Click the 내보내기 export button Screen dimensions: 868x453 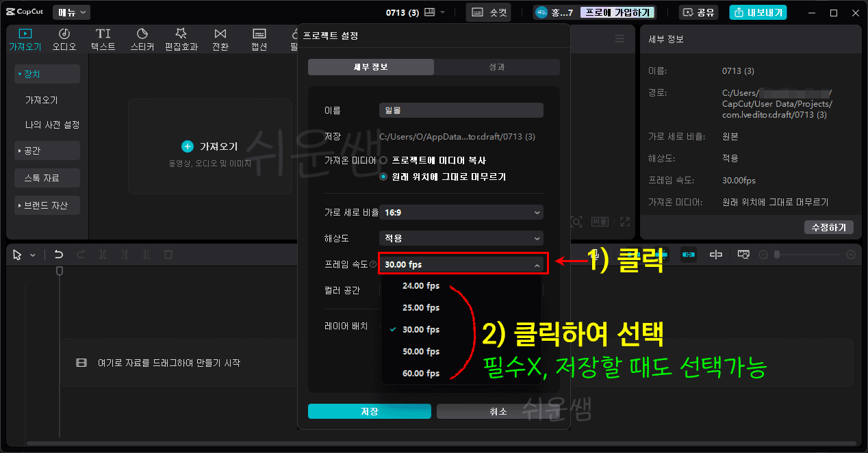(758, 12)
